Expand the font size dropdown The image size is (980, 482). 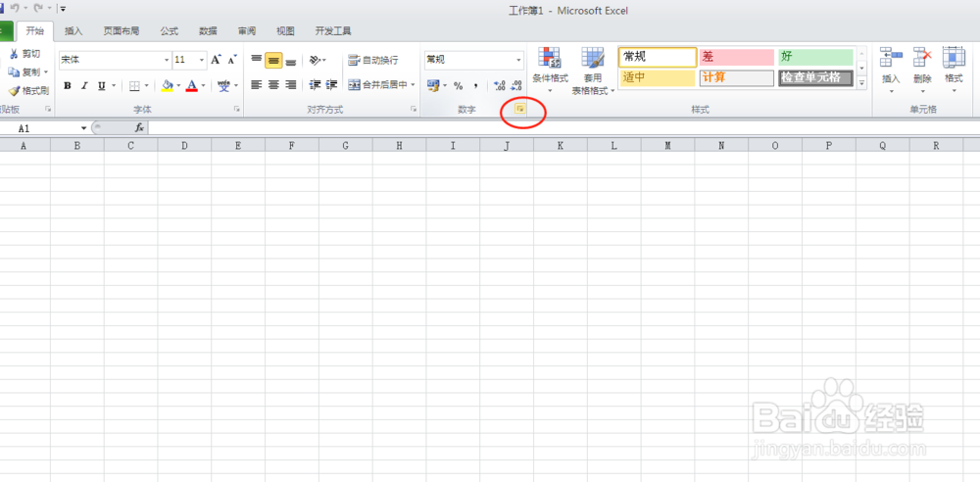(x=202, y=60)
